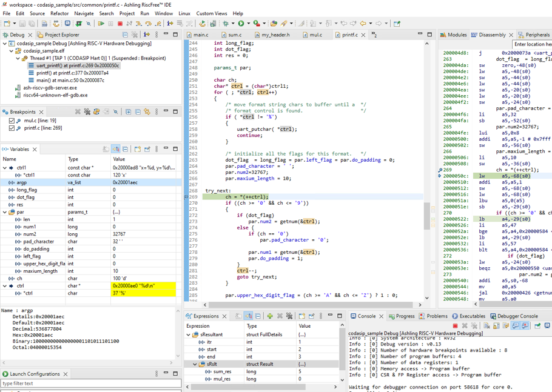Viewport: 552px width, 392px height.
Task: Terminate the debug session with red Stop
Action: pos(120,24)
